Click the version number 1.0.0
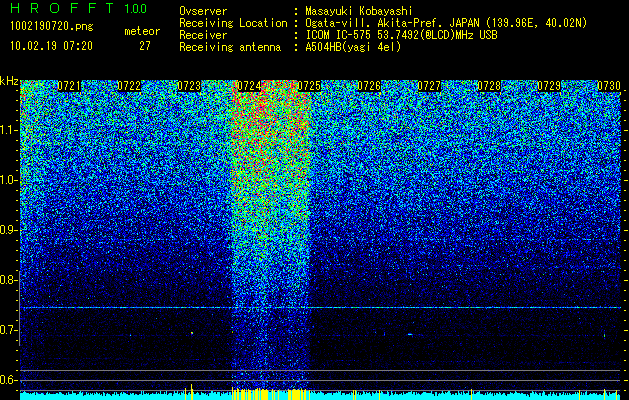Image resolution: width=629 pixels, height=400 pixels. 135,8
